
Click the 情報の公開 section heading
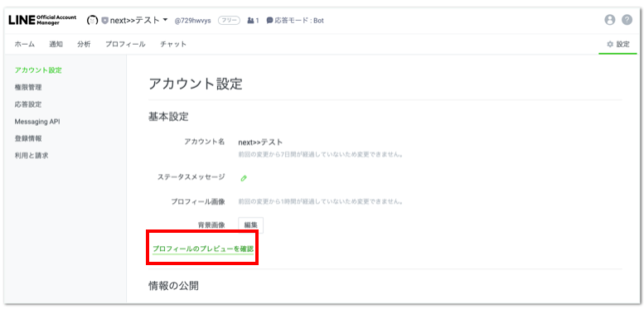[x=173, y=286]
